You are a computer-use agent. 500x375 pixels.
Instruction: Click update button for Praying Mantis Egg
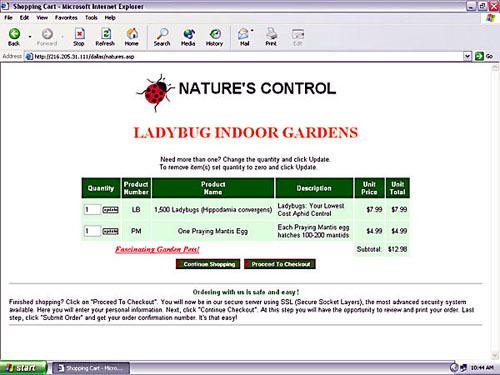point(110,231)
